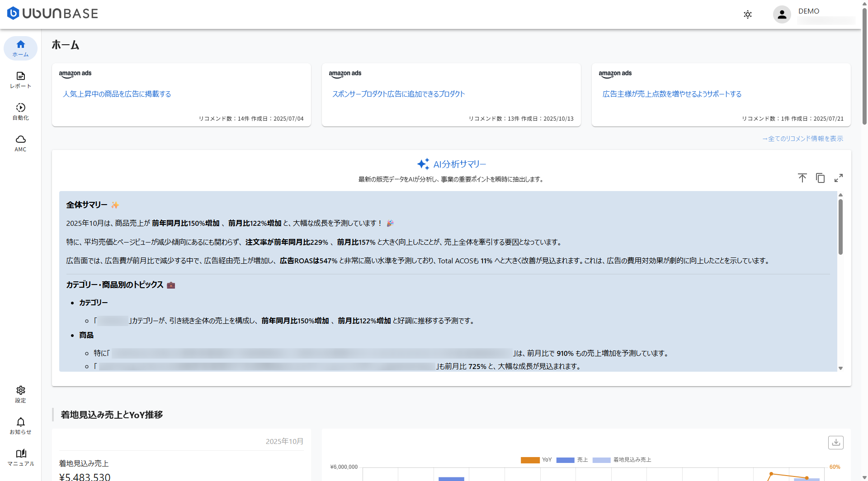
Task: Open the AMC cloud icon
Action: (x=20, y=143)
